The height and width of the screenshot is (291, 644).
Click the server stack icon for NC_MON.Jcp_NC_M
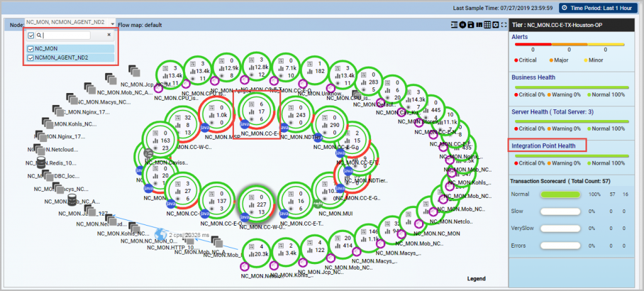[134, 70]
